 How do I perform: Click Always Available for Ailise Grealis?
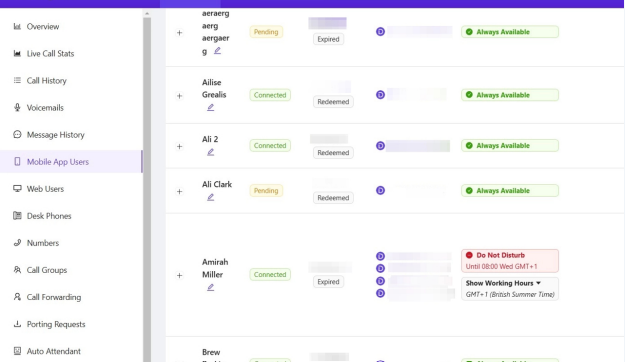510,95
